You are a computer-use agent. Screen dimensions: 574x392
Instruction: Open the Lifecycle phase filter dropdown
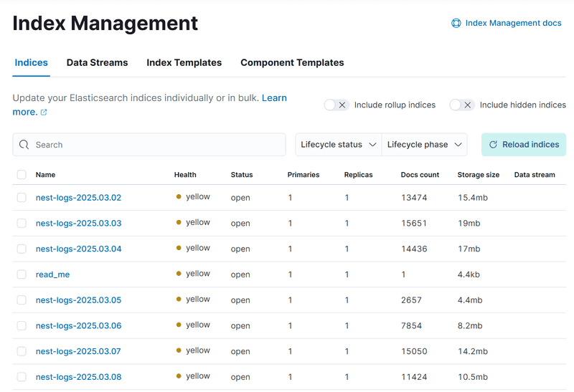tap(424, 145)
